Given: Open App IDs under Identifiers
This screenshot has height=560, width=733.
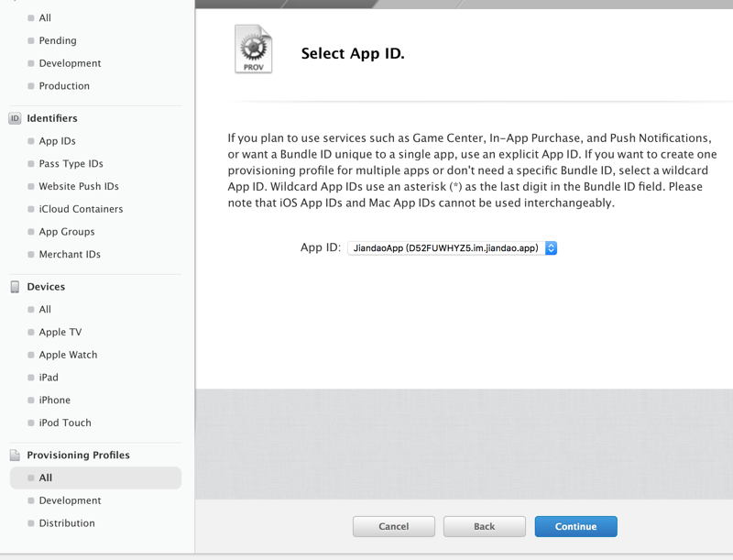Looking at the screenshot, I should pos(57,141).
